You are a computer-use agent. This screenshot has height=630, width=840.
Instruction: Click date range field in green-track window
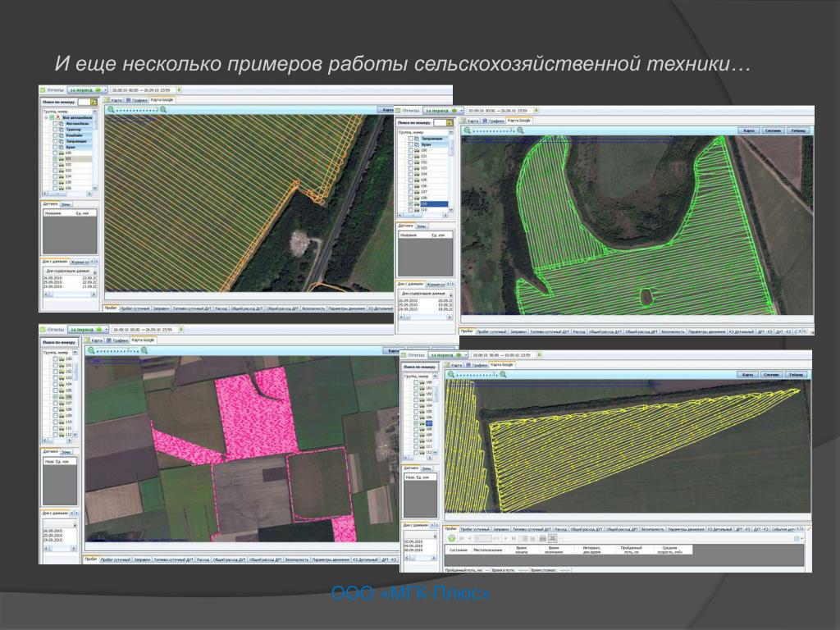(500, 111)
